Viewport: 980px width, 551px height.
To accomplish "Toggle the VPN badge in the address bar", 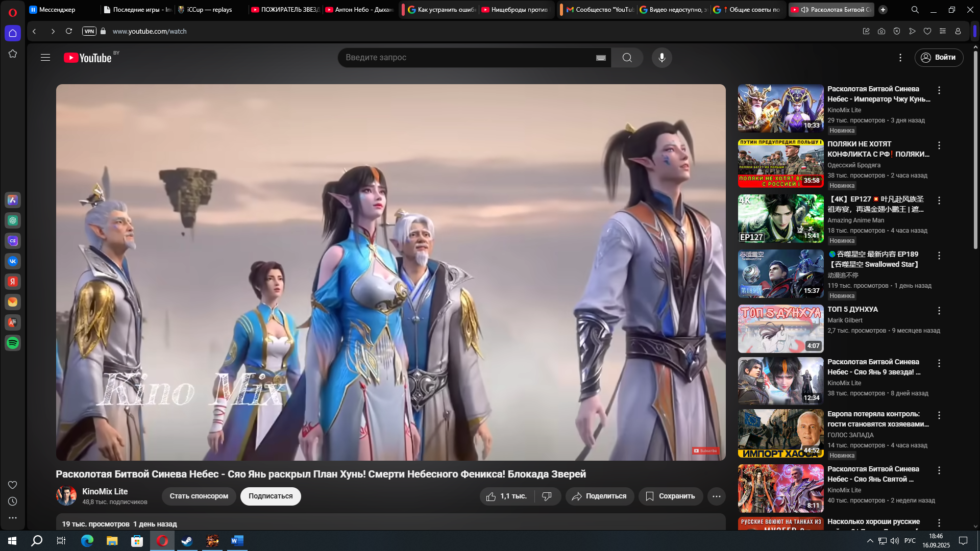I will click(x=89, y=31).
